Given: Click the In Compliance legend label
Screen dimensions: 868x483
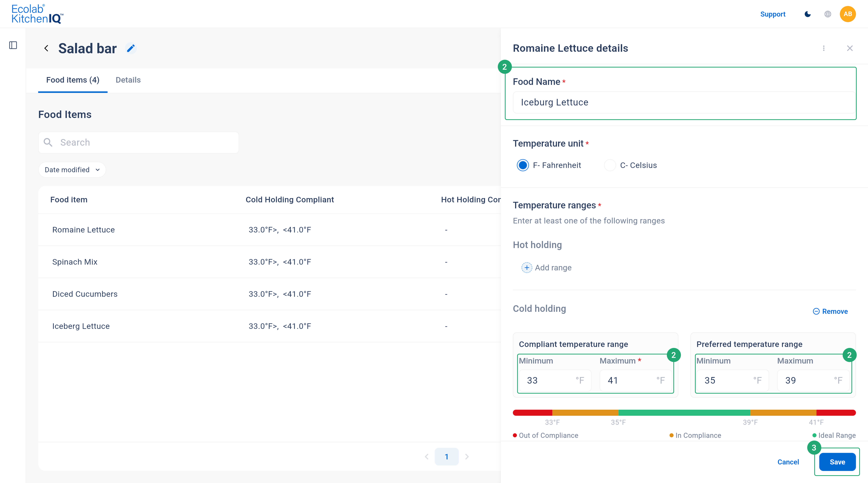Looking at the screenshot, I should point(698,436).
